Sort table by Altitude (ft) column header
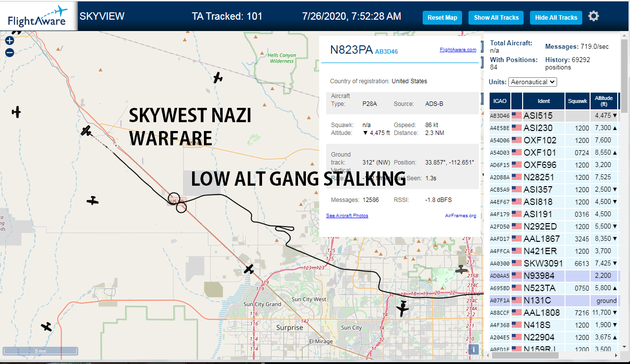 pyautogui.click(x=603, y=101)
